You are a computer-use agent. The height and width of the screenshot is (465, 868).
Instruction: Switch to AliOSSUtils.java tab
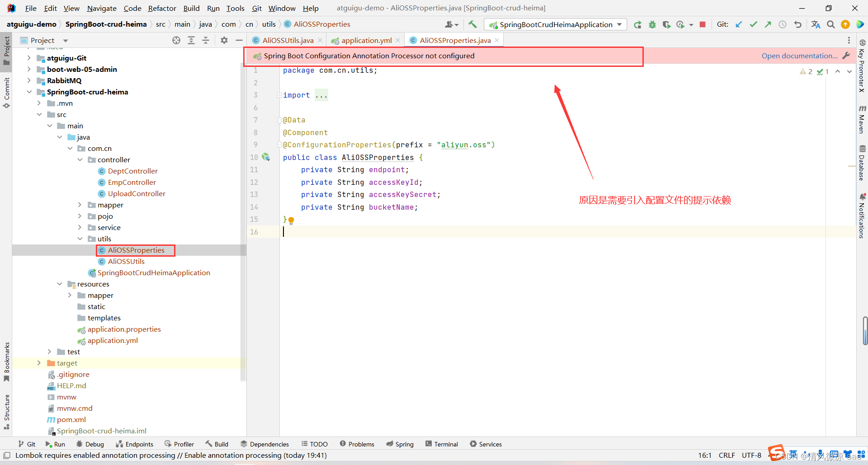pyautogui.click(x=288, y=40)
